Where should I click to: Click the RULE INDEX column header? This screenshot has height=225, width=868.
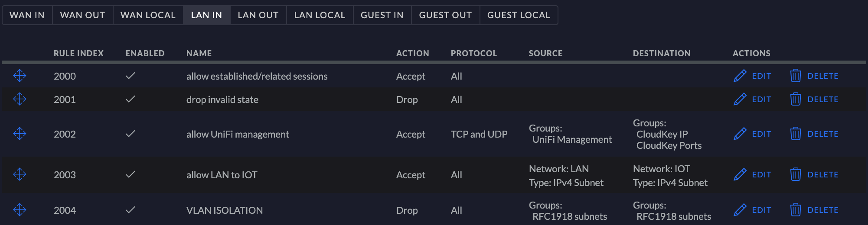78,53
